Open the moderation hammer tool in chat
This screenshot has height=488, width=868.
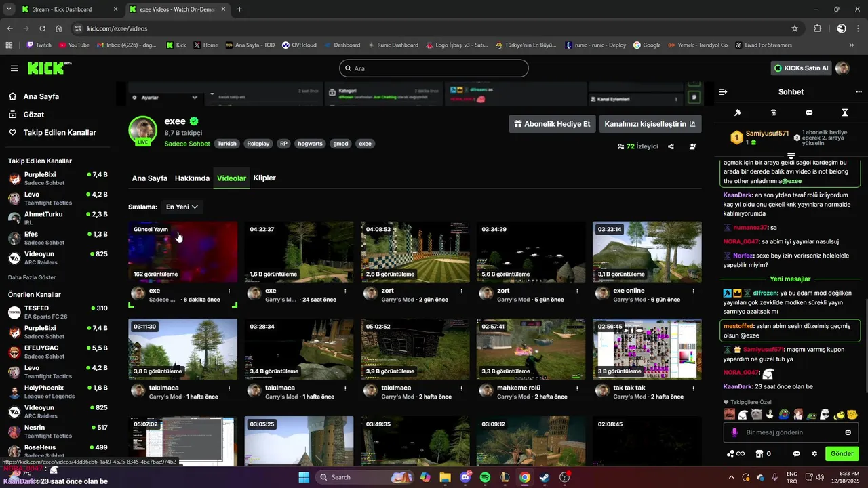pyautogui.click(x=738, y=113)
